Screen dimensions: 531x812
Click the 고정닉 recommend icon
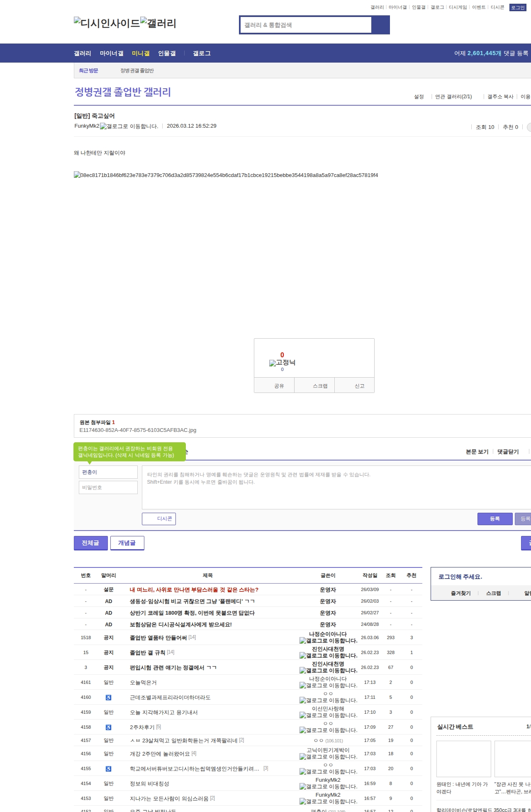click(x=273, y=363)
